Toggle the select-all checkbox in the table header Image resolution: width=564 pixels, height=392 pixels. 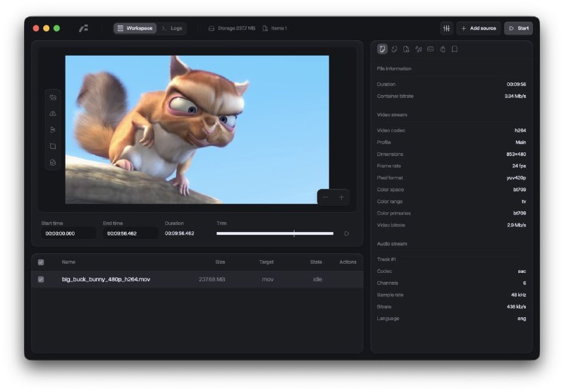click(x=41, y=262)
